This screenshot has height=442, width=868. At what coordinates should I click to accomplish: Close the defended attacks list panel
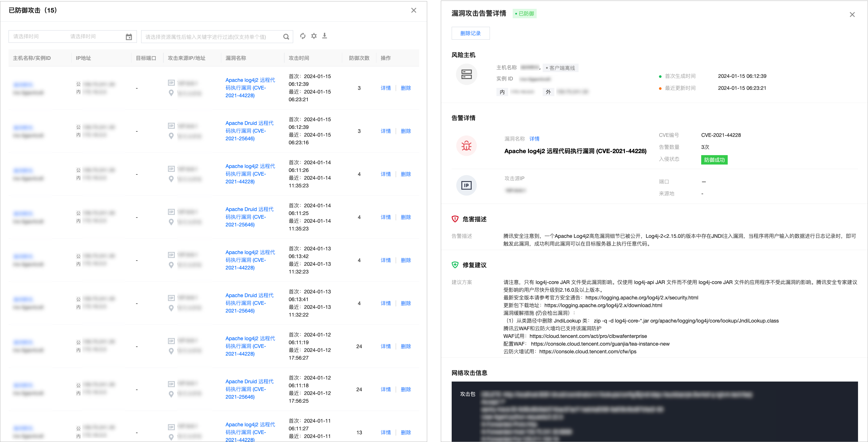pyautogui.click(x=413, y=11)
